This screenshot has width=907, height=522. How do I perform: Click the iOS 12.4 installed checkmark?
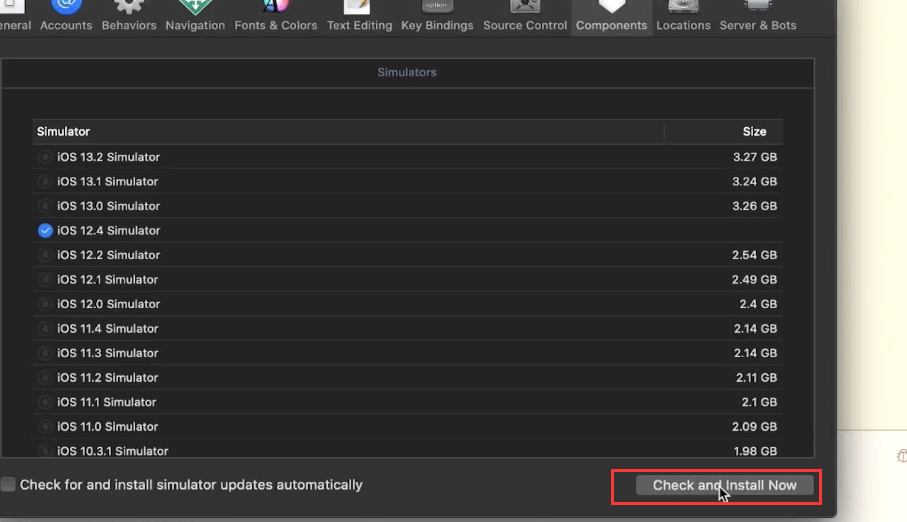coord(45,230)
